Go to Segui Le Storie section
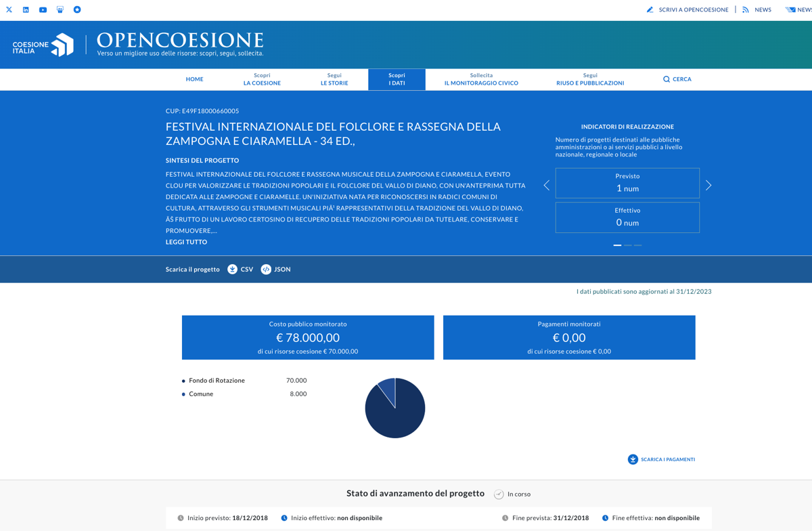The height and width of the screenshot is (531, 812). pyautogui.click(x=334, y=79)
